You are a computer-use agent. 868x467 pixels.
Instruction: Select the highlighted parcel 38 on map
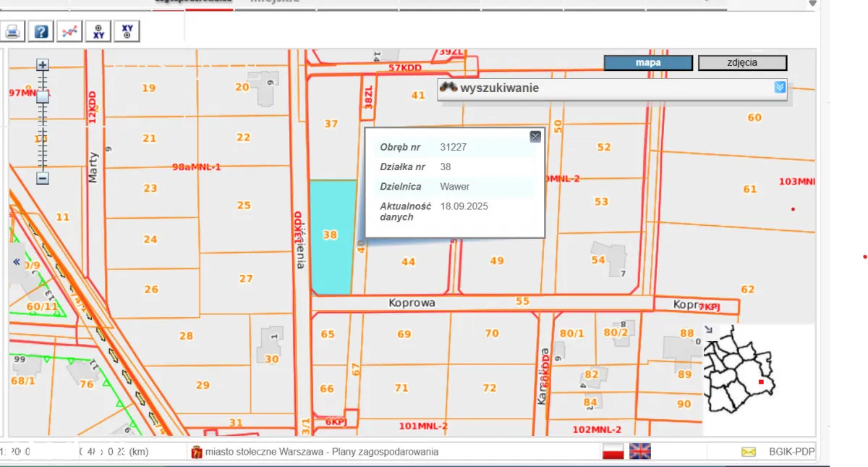point(333,237)
